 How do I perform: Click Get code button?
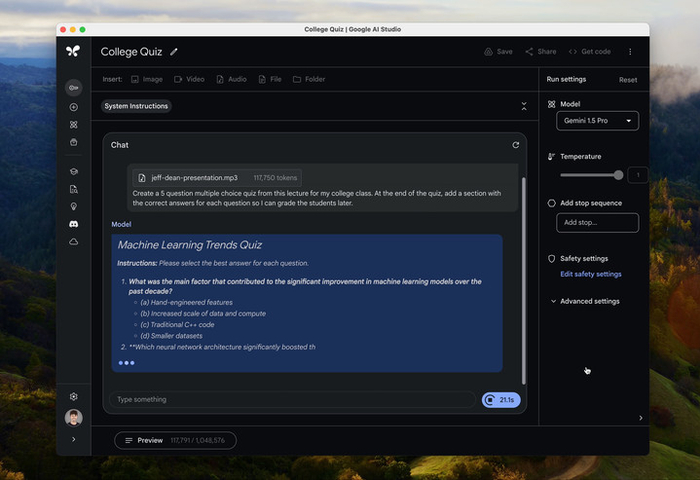click(590, 52)
